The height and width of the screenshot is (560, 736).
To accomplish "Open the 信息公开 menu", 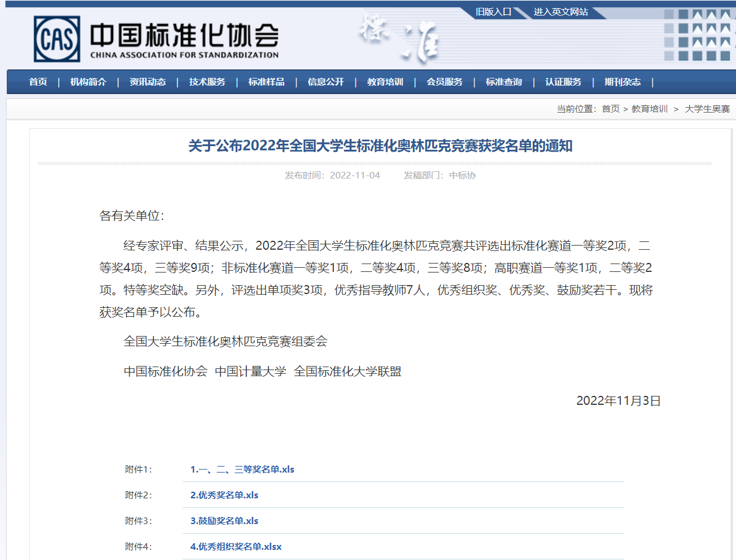I will coord(325,82).
